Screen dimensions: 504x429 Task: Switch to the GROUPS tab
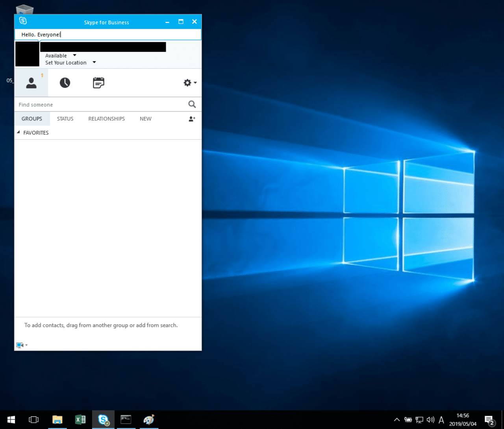(32, 119)
